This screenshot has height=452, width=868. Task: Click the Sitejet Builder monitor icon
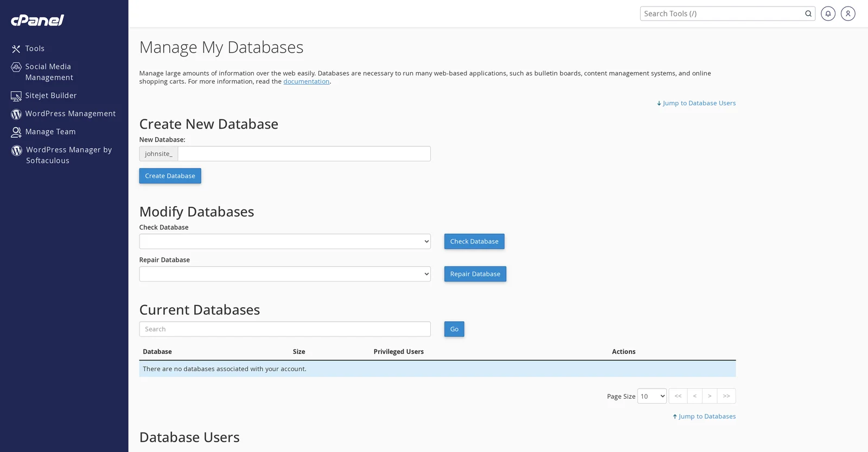tap(16, 96)
